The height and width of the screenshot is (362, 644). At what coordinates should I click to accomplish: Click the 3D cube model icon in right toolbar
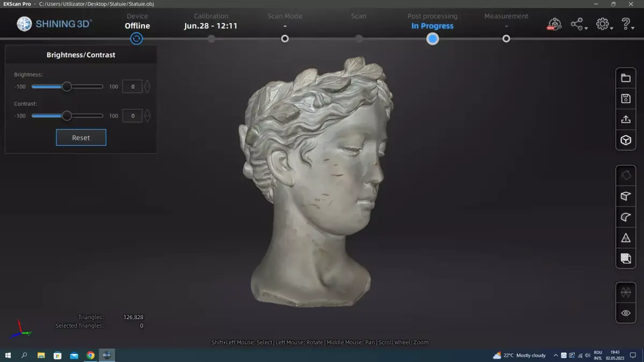(x=626, y=140)
